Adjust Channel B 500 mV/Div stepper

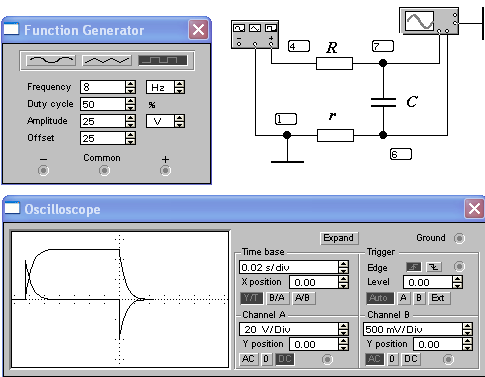[467, 329]
